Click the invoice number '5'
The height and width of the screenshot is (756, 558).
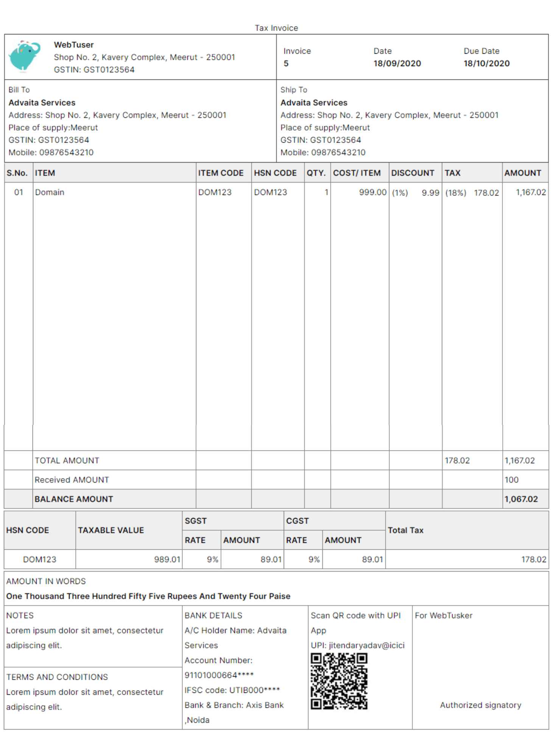286,64
